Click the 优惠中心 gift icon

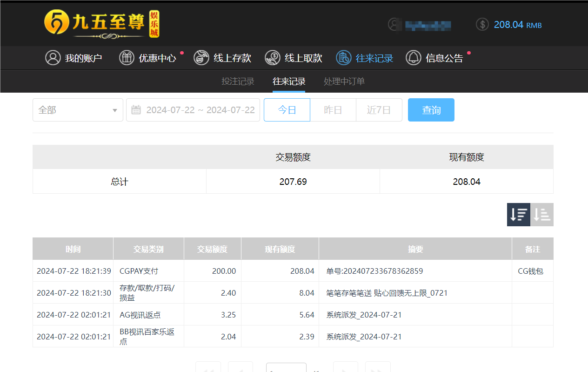coord(127,58)
